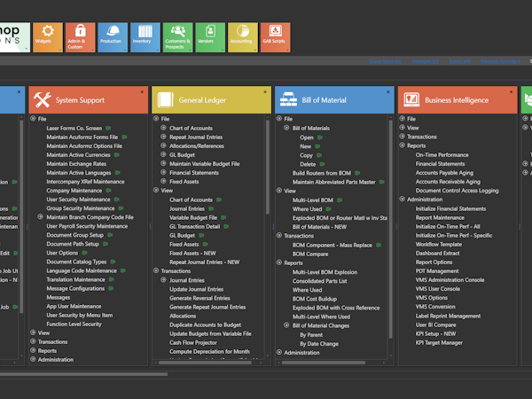Screen dimensions: 532x399
Task: Open KPI Target Manager
Action: pyautogui.click(x=439, y=342)
